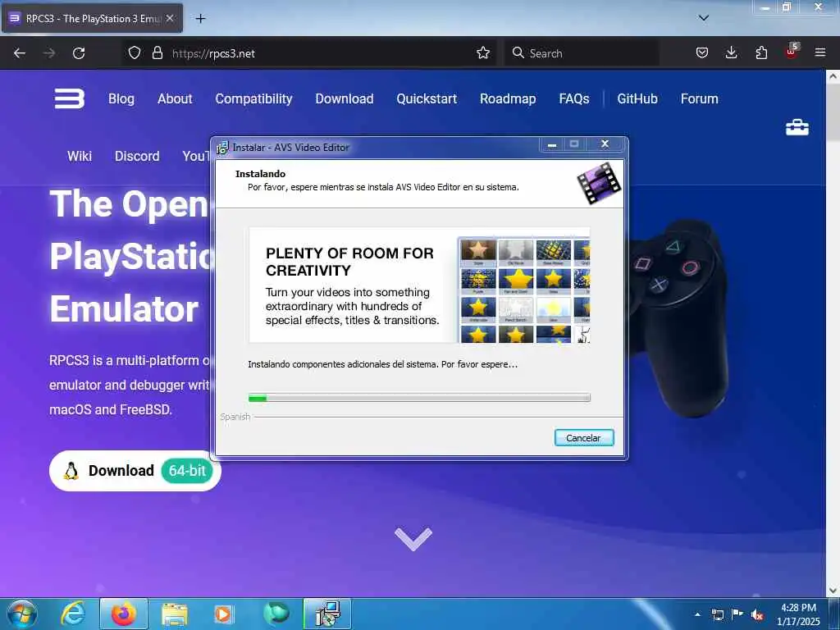Visit the Forum link
Screen dimensions: 840x630
699,98
